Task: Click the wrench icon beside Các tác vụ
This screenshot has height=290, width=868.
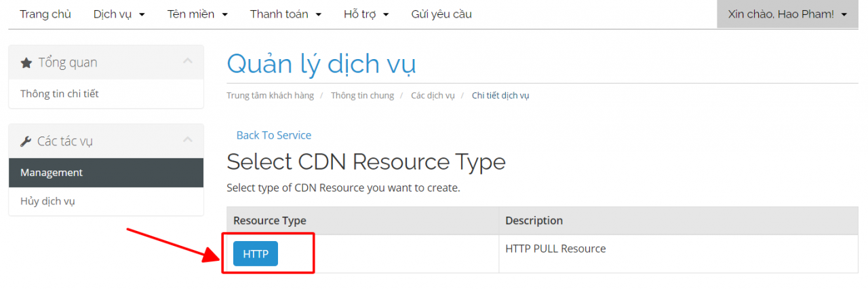Action: tap(26, 142)
